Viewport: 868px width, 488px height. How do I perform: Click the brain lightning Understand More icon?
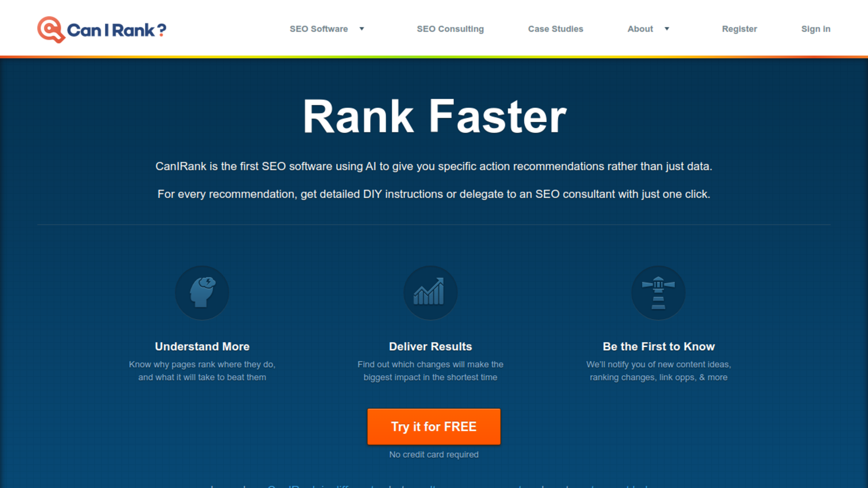click(x=202, y=292)
